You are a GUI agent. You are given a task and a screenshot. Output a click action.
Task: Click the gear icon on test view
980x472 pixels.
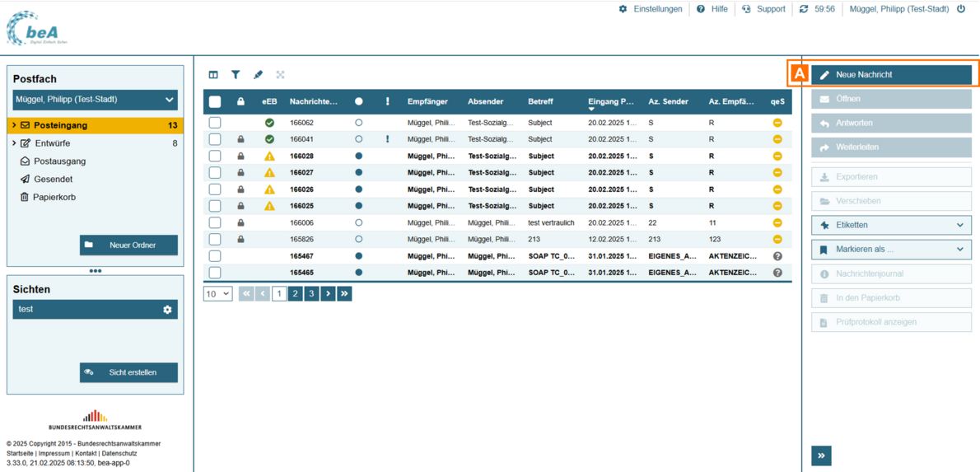pos(167,310)
